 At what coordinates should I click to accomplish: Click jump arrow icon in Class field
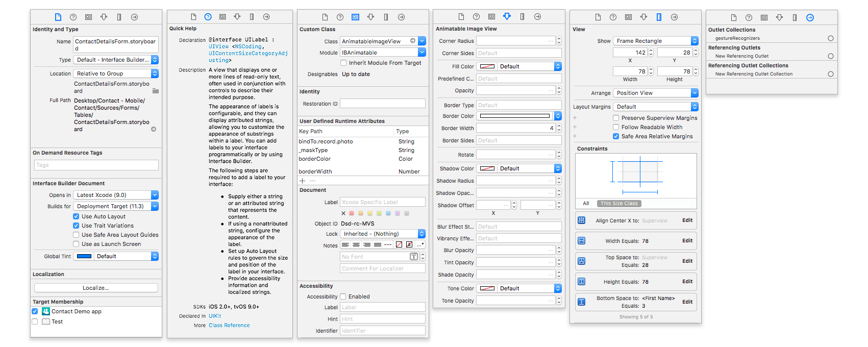(413, 41)
